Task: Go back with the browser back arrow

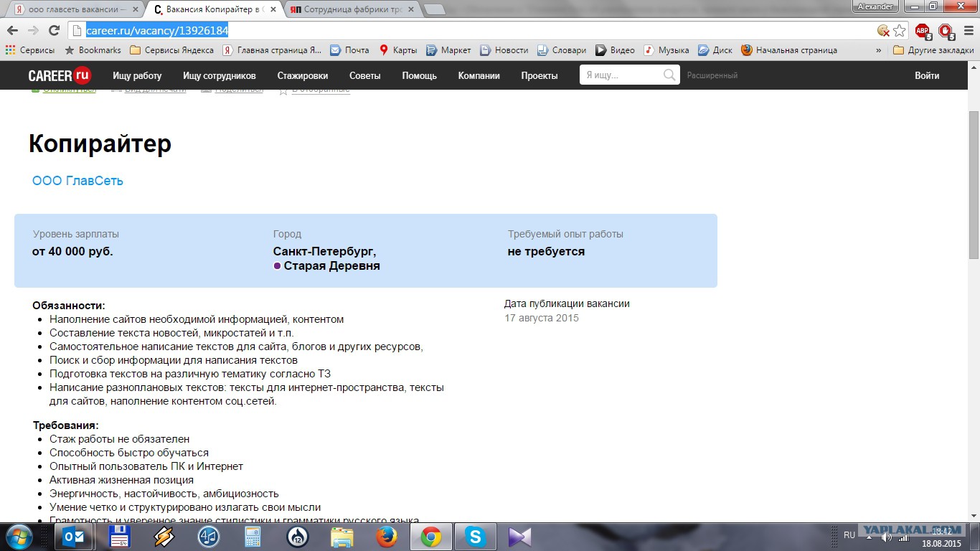Action: (12, 30)
